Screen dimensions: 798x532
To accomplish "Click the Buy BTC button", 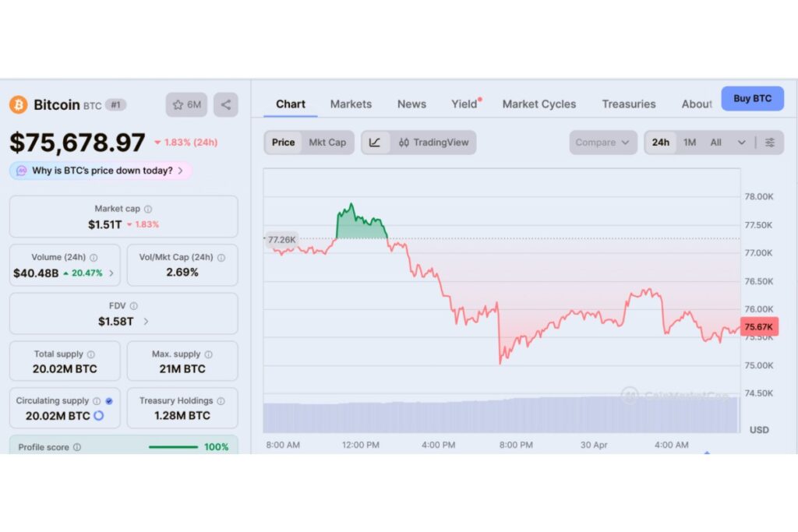I will pyautogui.click(x=752, y=98).
